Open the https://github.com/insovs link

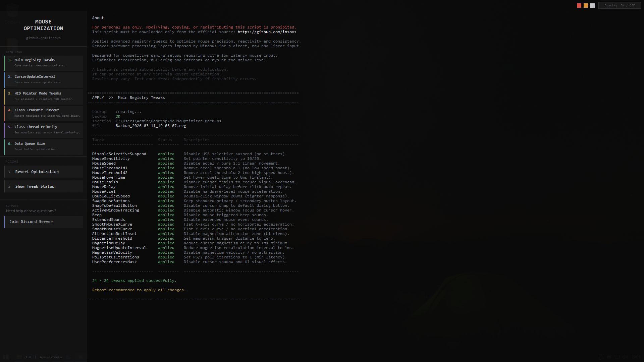(x=267, y=32)
